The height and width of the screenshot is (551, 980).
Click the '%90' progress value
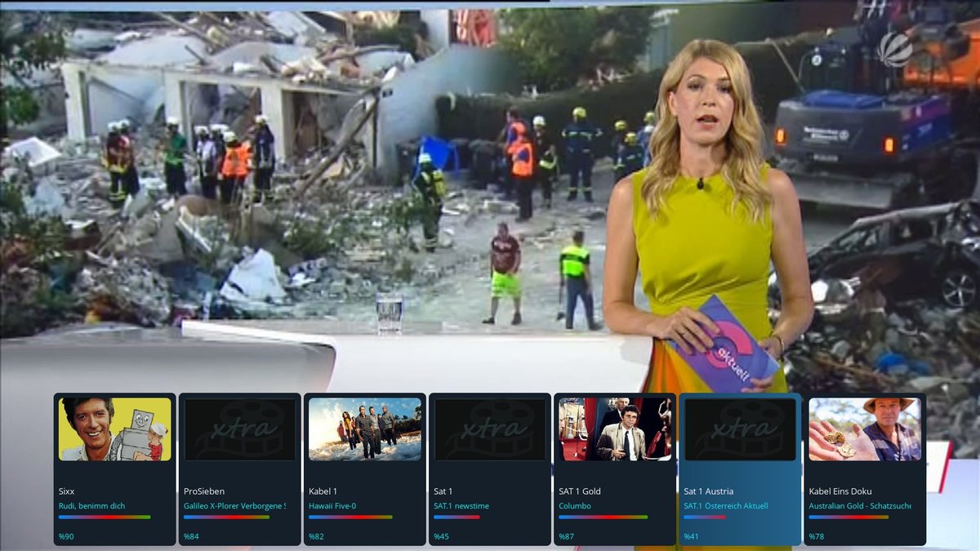(x=66, y=536)
